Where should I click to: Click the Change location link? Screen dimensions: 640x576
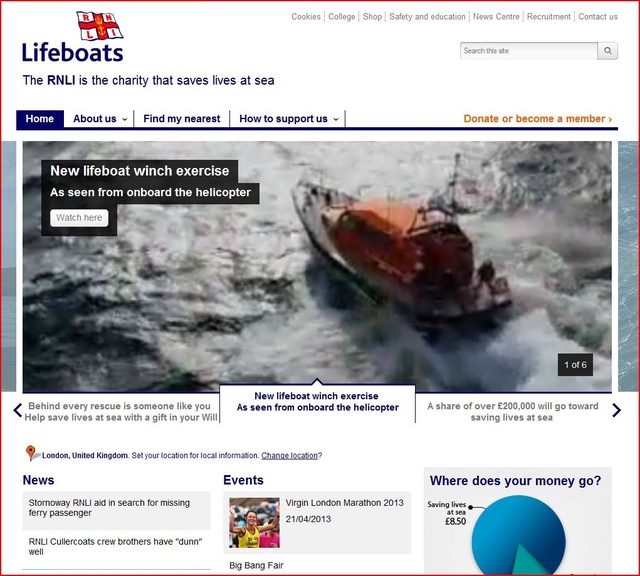click(x=289, y=456)
